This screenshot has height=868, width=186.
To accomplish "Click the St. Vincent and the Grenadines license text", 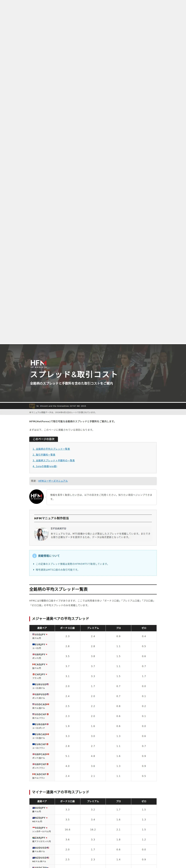I will 61,406.
